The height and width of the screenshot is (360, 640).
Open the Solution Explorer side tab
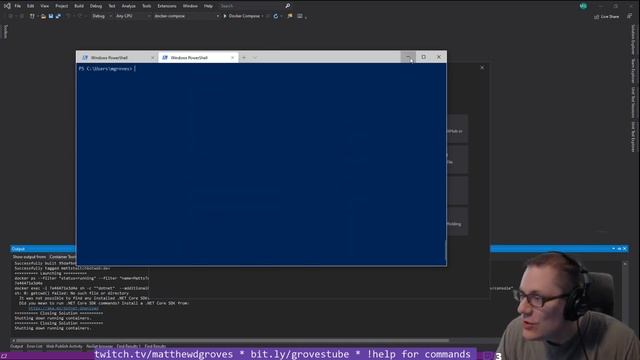tap(633, 40)
